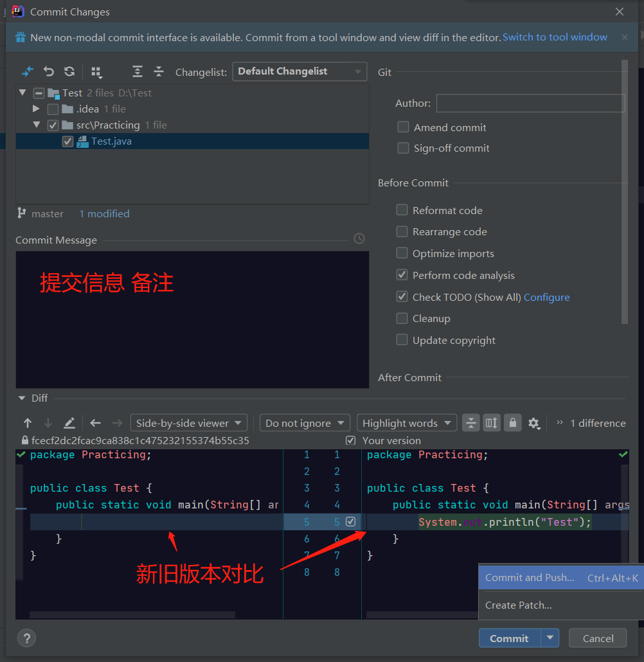Select Commit and Push menu item
Screen dimensions: 644x662
point(561,578)
